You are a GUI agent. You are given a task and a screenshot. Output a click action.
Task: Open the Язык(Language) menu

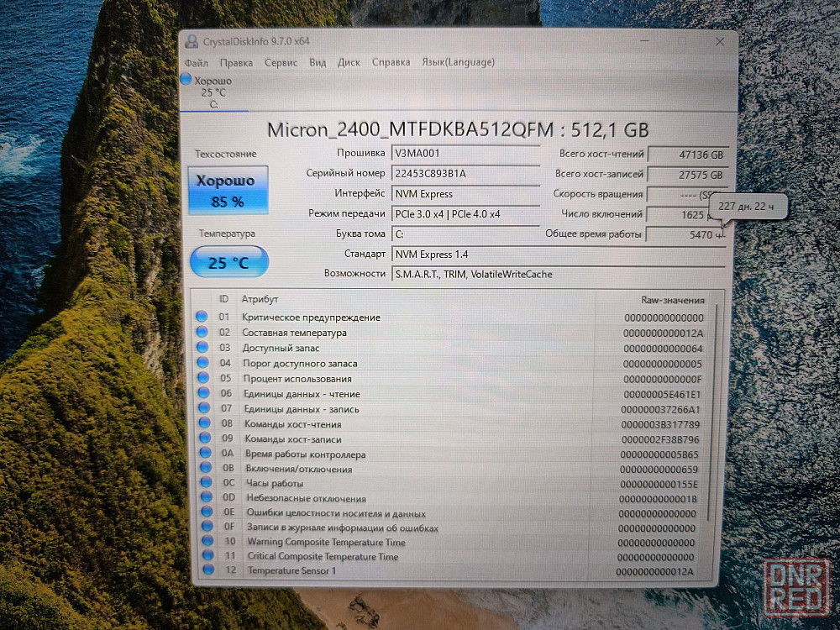pyautogui.click(x=458, y=62)
